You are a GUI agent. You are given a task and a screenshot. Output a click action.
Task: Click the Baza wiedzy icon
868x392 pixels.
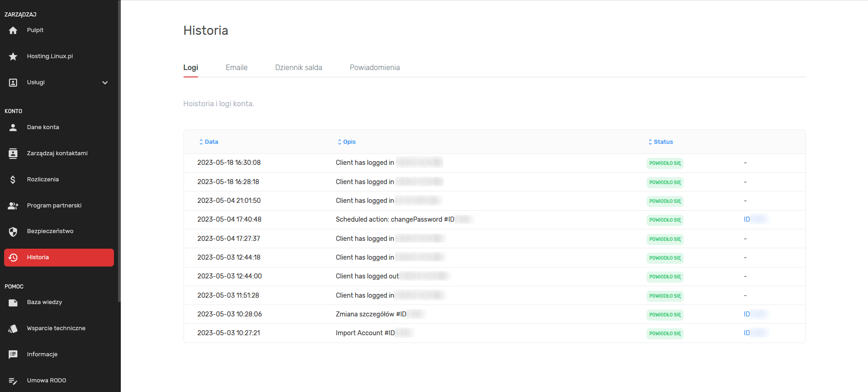pyautogui.click(x=13, y=303)
